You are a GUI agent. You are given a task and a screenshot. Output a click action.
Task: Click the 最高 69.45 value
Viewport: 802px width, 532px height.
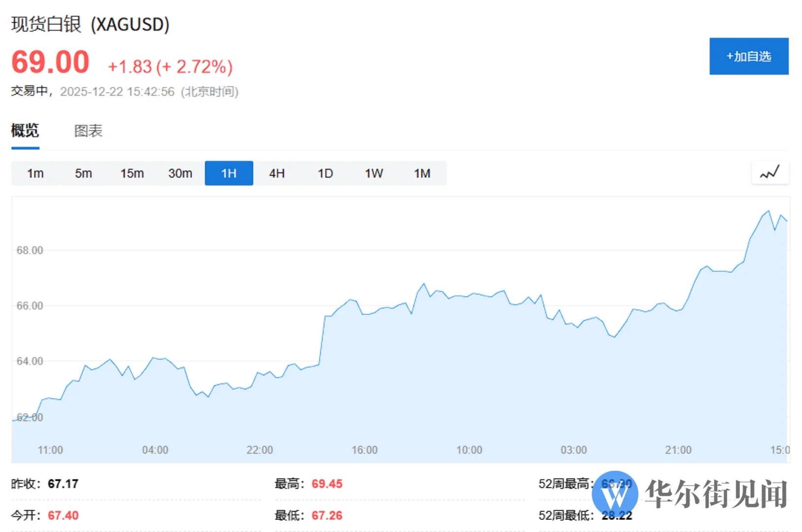(x=327, y=484)
